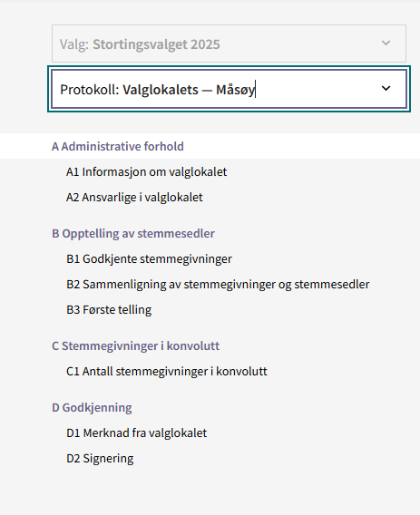This screenshot has height=515, width=420.
Task: Click the Valg label in the disabled selector
Action: [74, 44]
